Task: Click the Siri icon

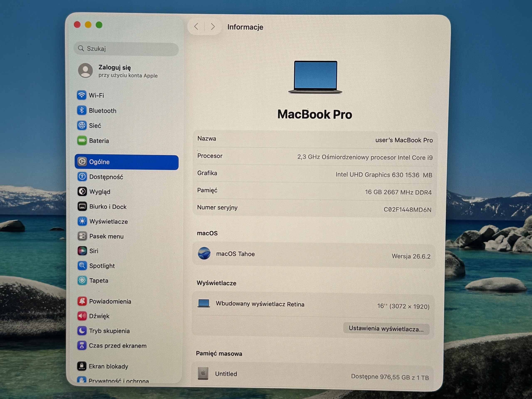Action: coord(82,251)
